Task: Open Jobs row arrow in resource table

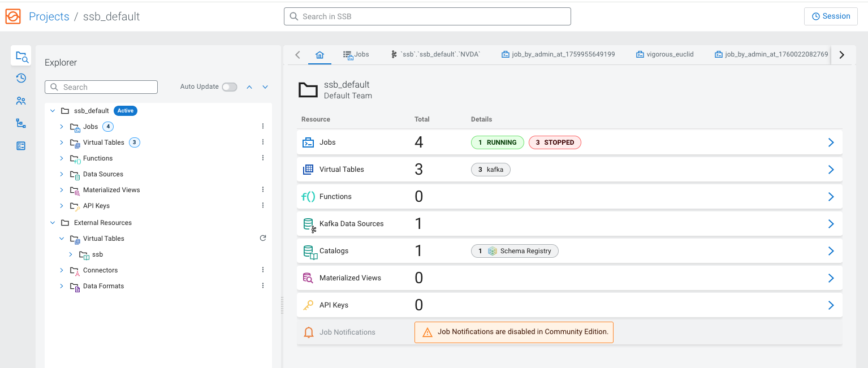Action: pyautogui.click(x=831, y=142)
